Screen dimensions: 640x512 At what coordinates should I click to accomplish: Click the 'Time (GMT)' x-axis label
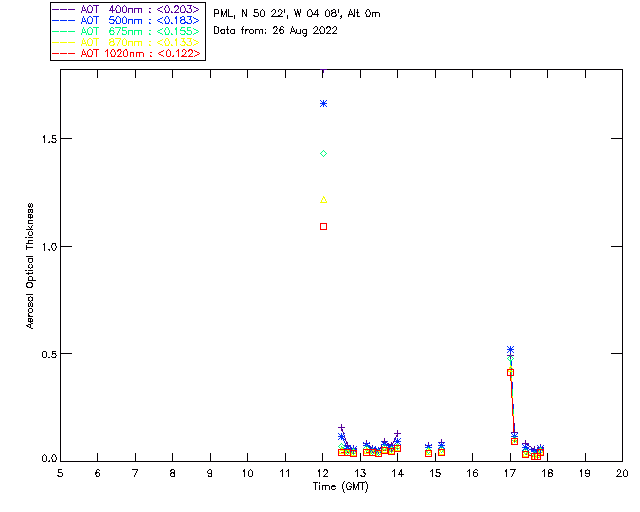point(340,485)
